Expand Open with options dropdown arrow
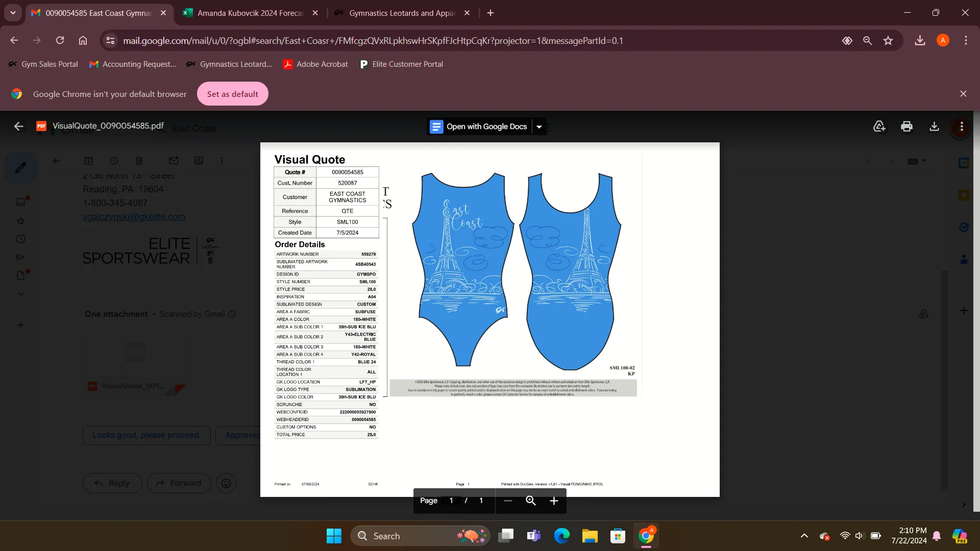The image size is (980, 551). pos(539,127)
